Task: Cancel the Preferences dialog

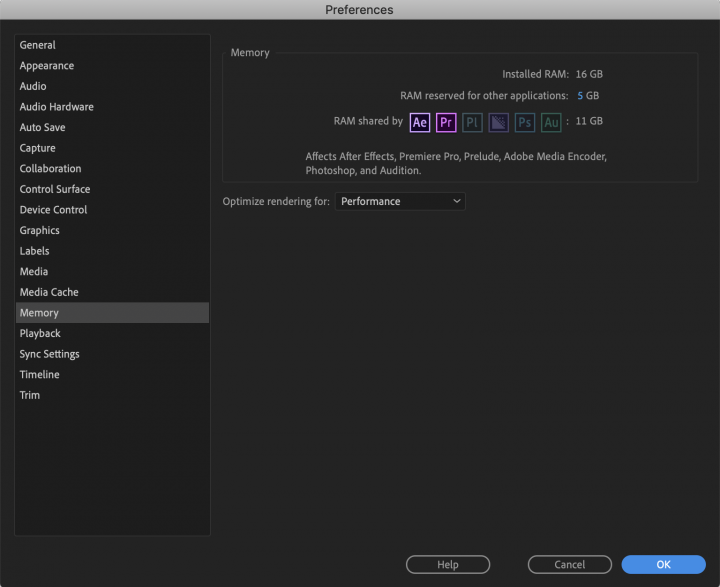Action: coord(569,564)
